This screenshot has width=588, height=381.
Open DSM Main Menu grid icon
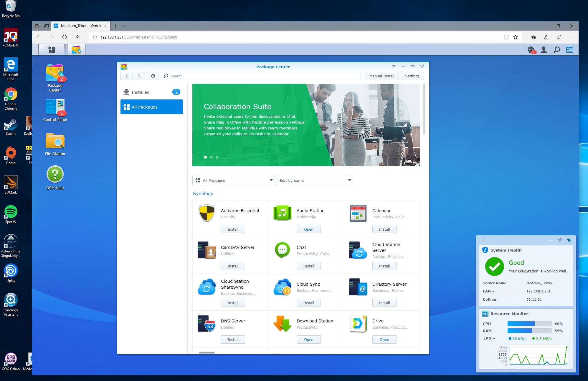click(52, 50)
